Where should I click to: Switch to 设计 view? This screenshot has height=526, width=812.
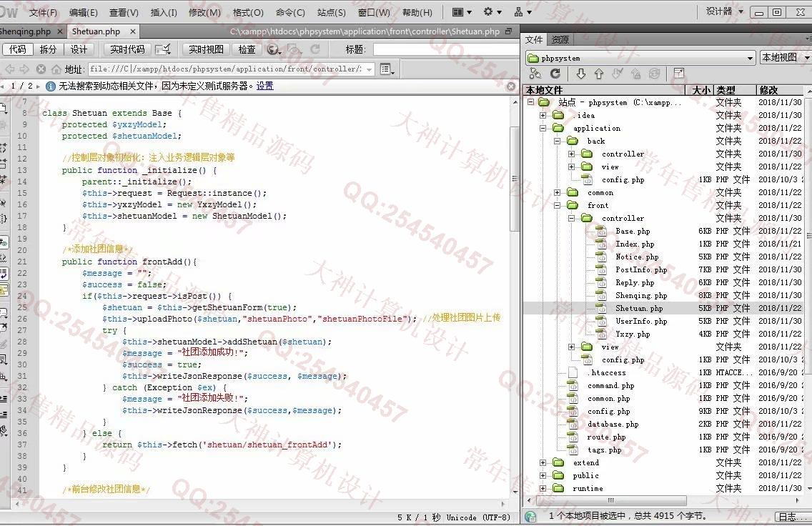(x=79, y=49)
